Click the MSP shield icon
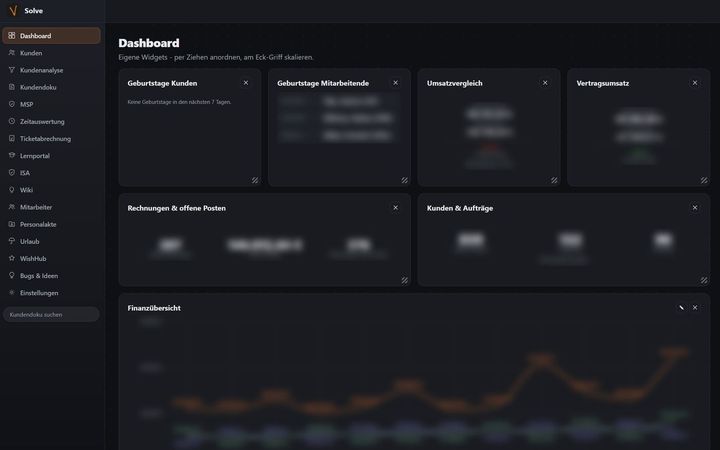 point(12,104)
